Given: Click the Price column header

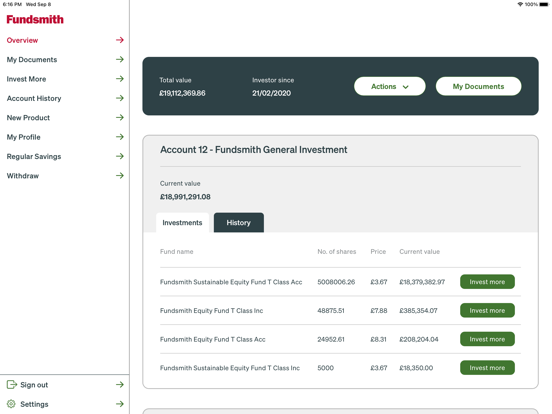Looking at the screenshot, I should point(378,251).
